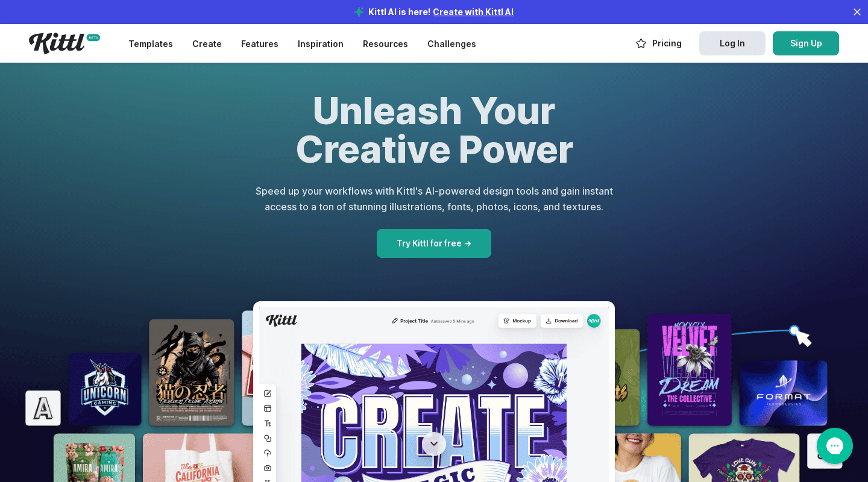868x482 pixels.
Task: Click the star icon beside Pricing
Action: (641, 43)
